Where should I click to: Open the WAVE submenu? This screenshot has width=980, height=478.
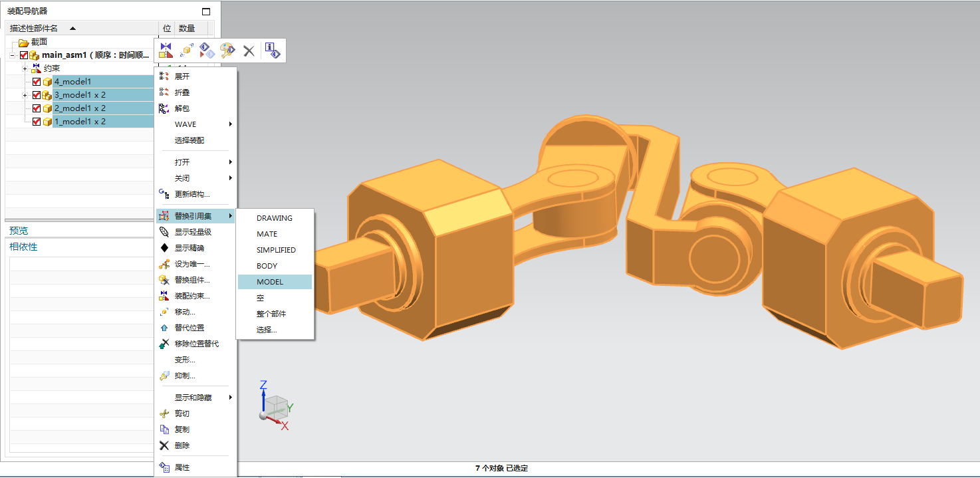coord(195,124)
